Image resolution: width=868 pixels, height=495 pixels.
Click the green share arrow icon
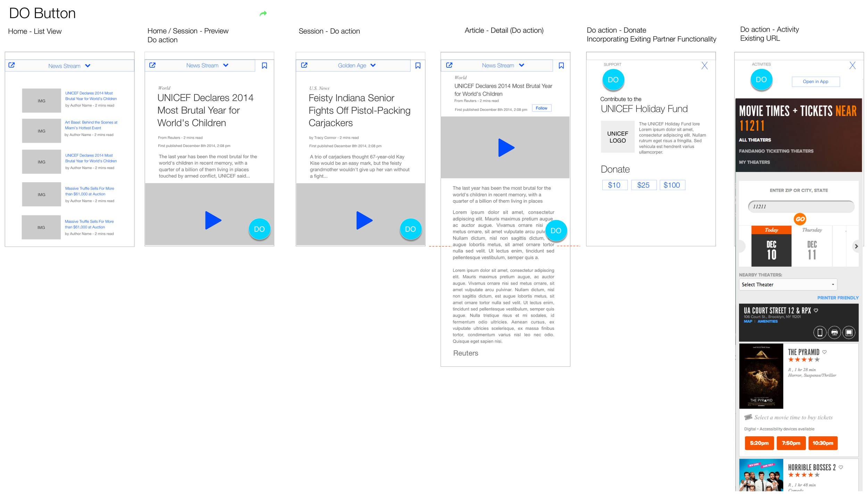coord(263,14)
